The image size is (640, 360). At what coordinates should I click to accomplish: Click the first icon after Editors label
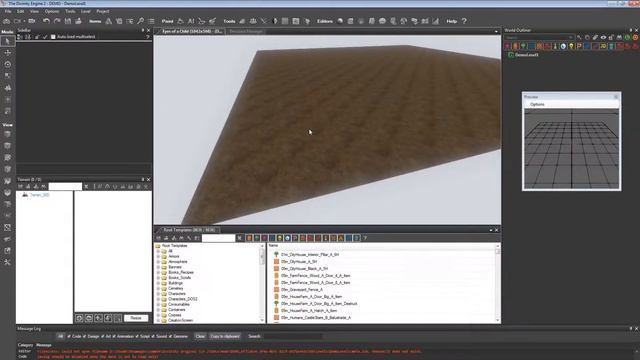coord(340,21)
